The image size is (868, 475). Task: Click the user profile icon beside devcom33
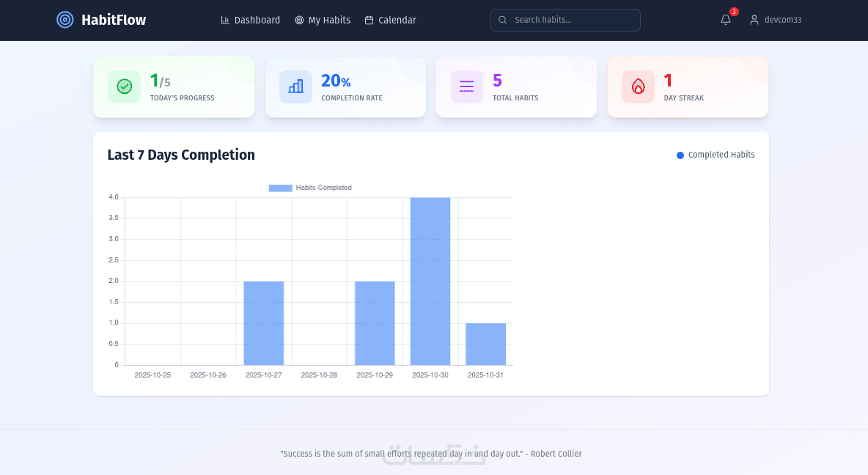coord(754,20)
